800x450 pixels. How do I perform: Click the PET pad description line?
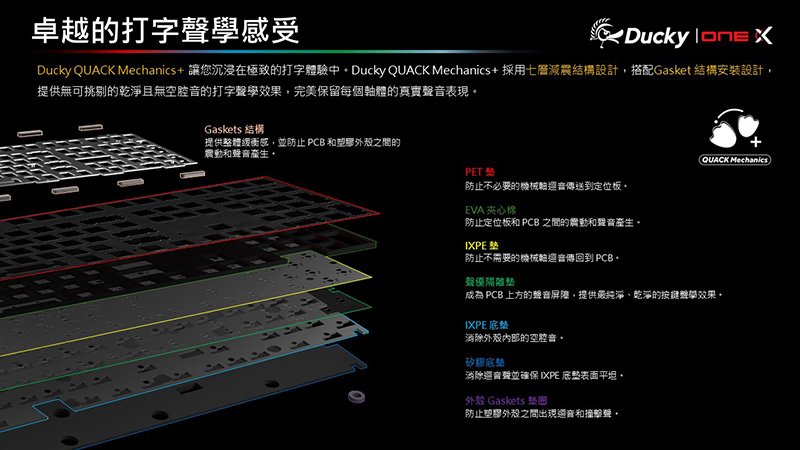546,186
